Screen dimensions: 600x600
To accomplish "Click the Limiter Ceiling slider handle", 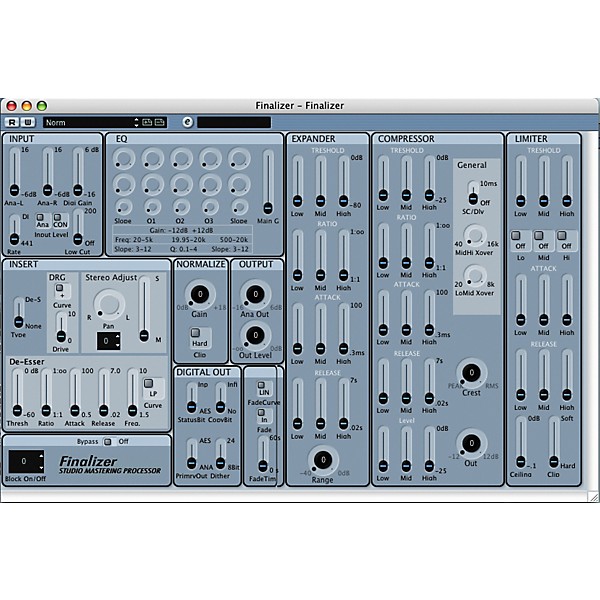I will pos(521,461).
